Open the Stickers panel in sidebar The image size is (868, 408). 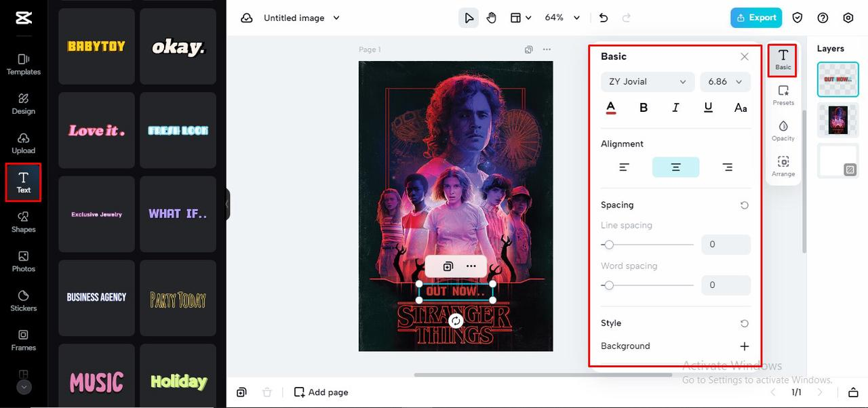[23, 301]
